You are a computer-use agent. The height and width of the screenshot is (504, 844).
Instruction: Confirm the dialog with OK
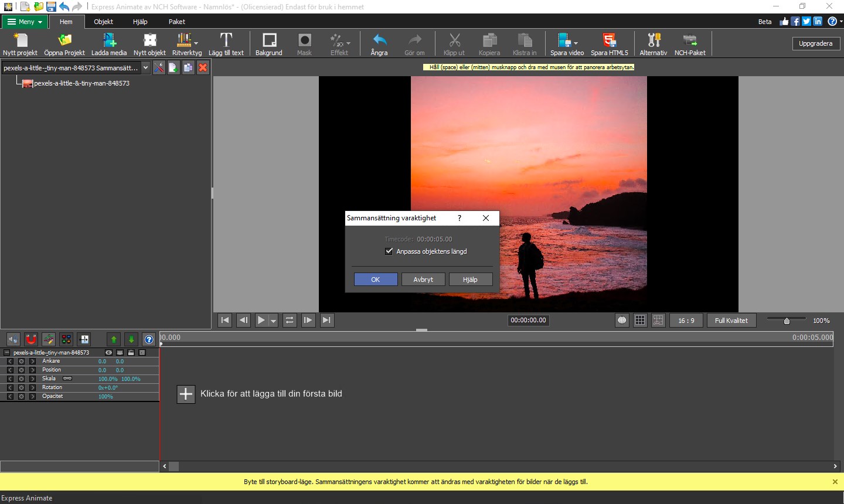(376, 280)
